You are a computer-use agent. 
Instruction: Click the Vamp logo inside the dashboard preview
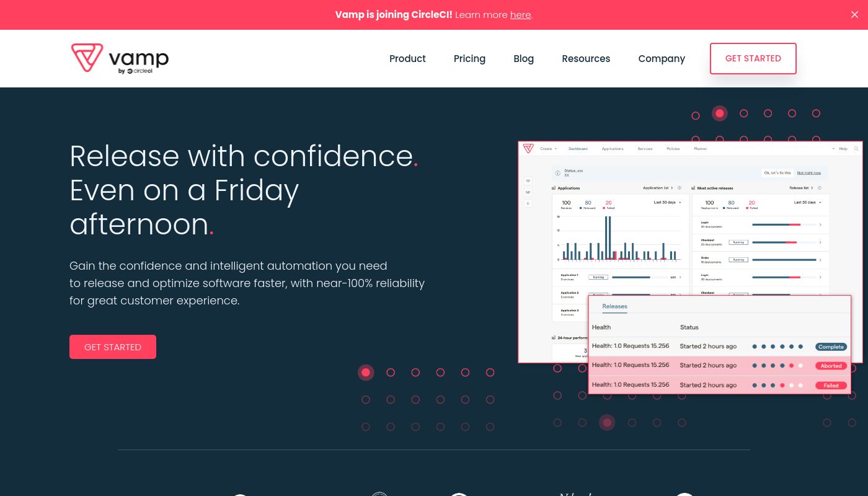click(528, 148)
